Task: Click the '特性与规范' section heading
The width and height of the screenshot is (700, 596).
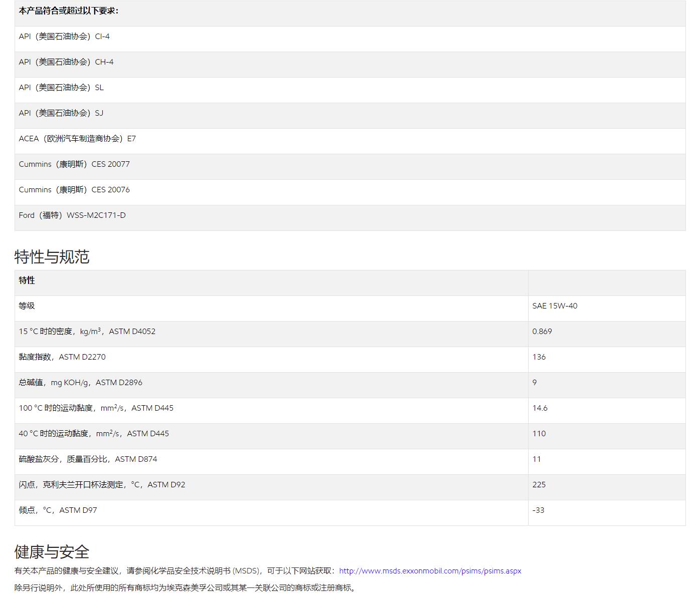Action: [x=52, y=257]
